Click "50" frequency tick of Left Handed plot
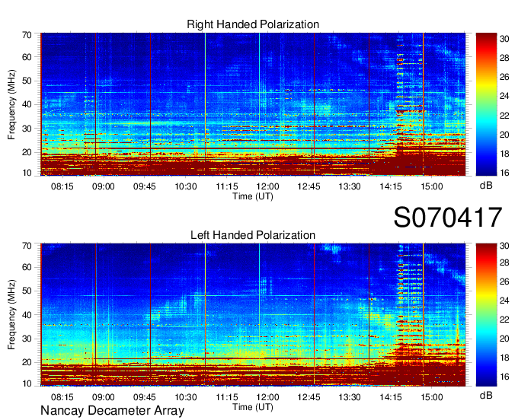Image resolution: width=518 pixels, height=420 pixels. click(x=27, y=291)
